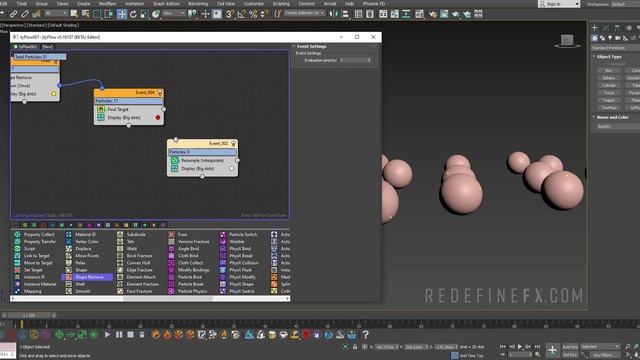
Task: Select the Rotate tool in main toolbar
Action: coord(133,14)
